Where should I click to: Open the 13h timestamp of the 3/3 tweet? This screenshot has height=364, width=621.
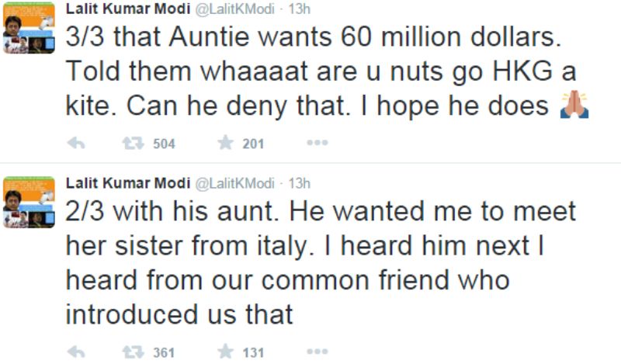click(299, 9)
